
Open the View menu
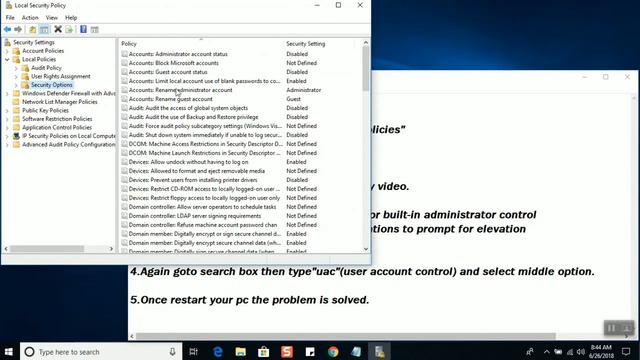coord(51,18)
